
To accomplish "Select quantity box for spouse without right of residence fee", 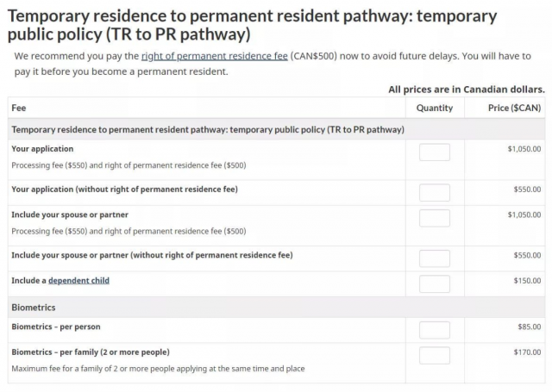I will (434, 258).
